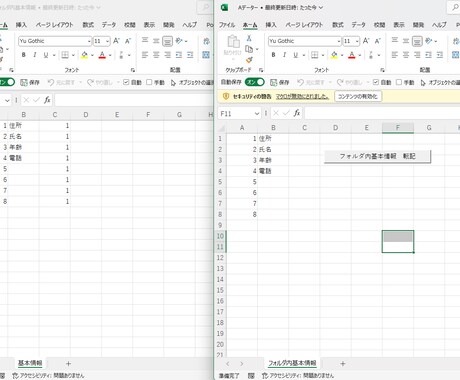Toggle 手動 checkbox in right window
The image size is (460, 380).
click(x=399, y=82)
